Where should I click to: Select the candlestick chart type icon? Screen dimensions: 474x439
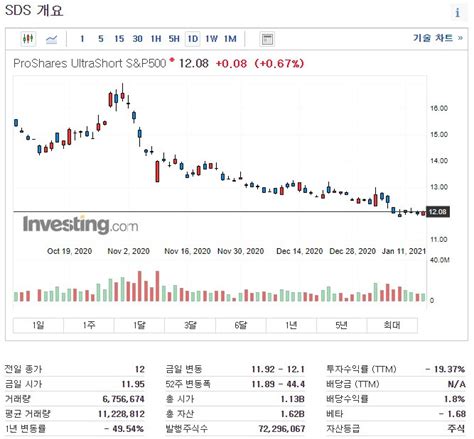(x=28, y=39)
